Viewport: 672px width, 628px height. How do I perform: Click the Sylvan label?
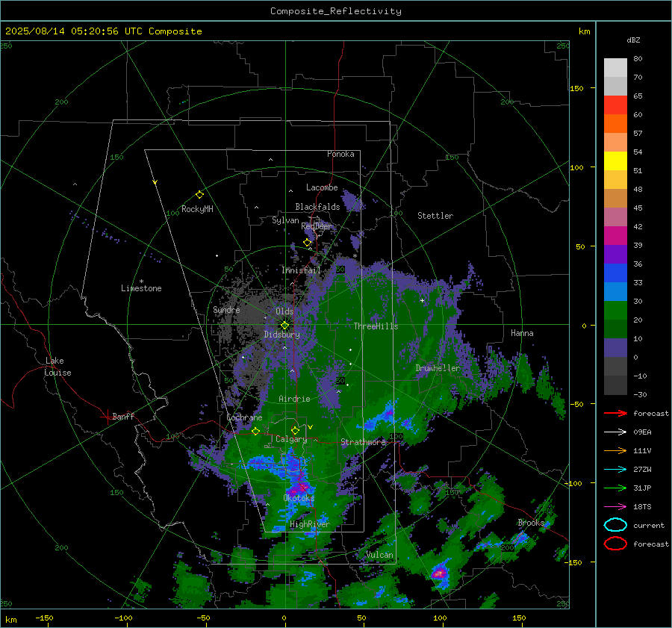click(285, 220)
